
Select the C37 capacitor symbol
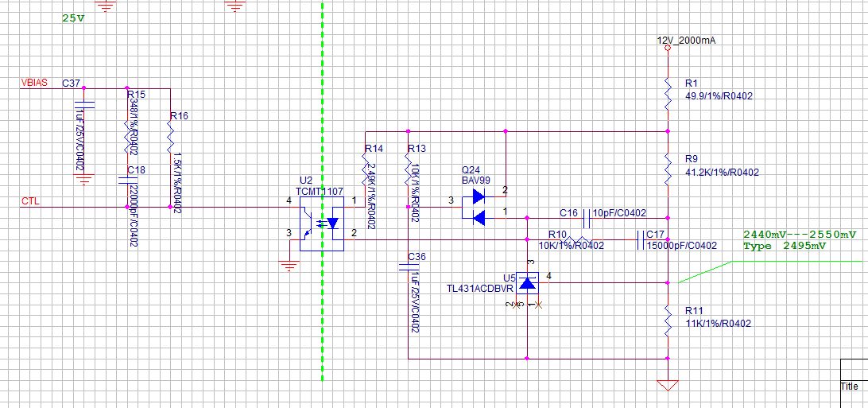pos(83,105)
